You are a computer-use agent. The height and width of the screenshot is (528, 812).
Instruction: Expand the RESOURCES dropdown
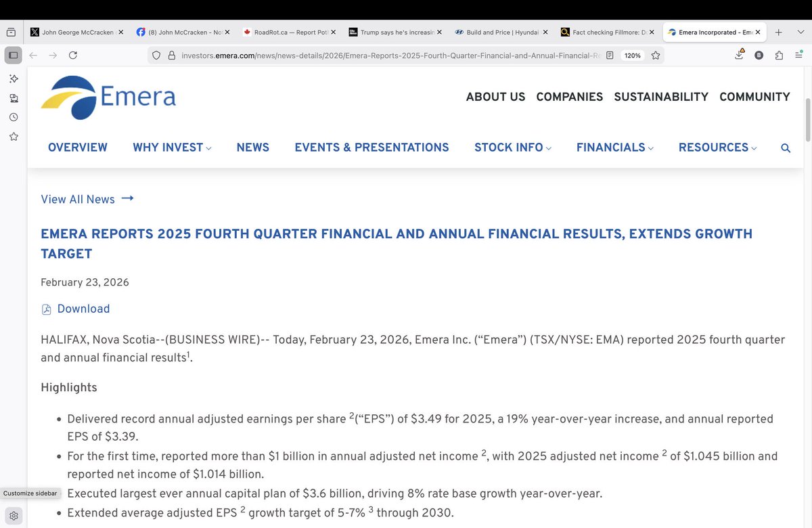(x=718, y=148)
